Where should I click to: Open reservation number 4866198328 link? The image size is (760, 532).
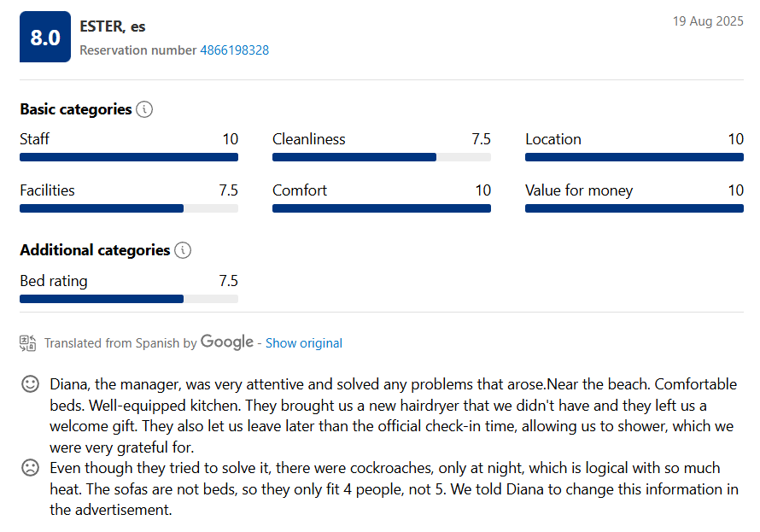pos(234,50)
